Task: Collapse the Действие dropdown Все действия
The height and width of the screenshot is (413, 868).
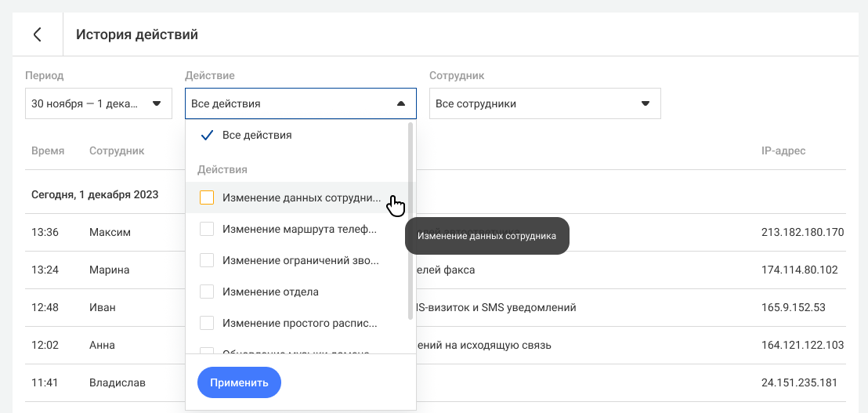Action: tap(301, 103)
